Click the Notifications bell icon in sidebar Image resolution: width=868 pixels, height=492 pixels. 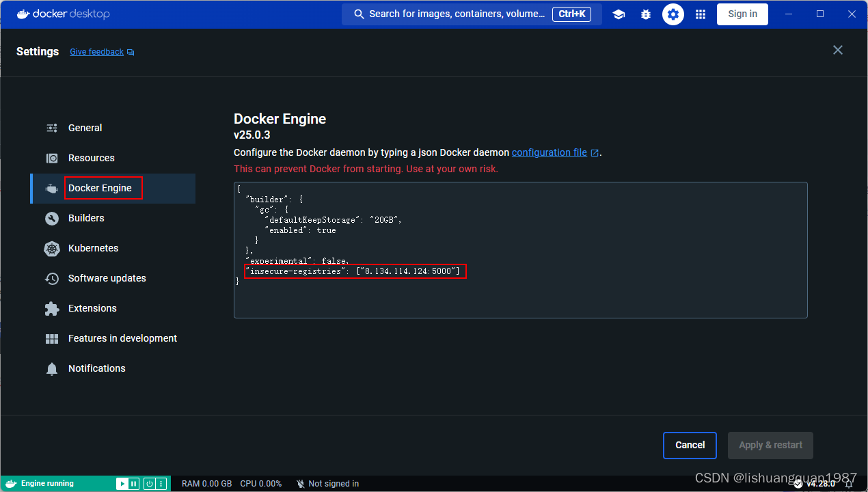(x=52, y=368)
